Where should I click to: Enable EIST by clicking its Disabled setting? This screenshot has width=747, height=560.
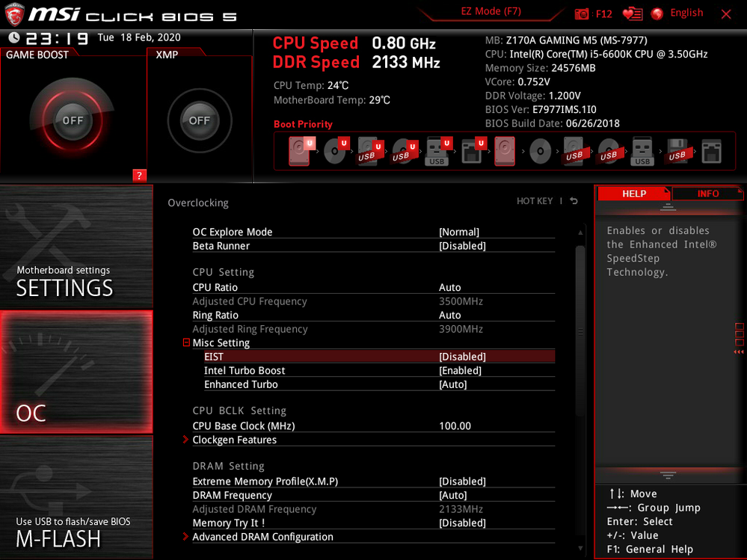point(463,357)
